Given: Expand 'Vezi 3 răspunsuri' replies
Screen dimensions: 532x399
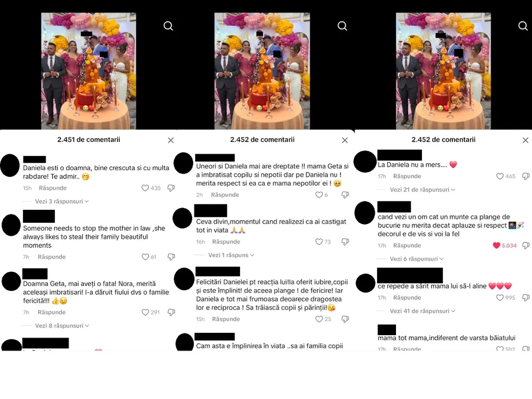Looking at the screenshot, I should click(61, 201).
